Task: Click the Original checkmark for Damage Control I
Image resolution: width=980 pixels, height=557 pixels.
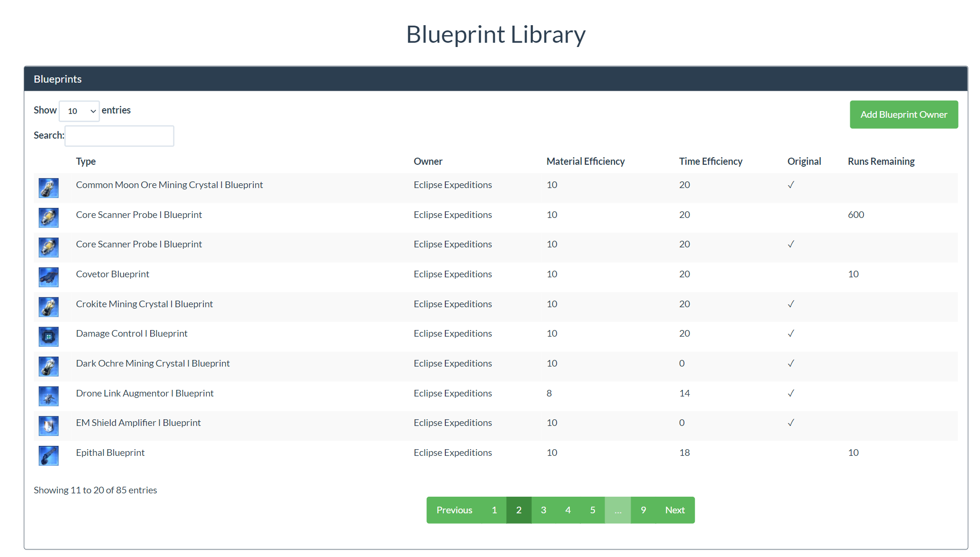Action: click(791, 334)
